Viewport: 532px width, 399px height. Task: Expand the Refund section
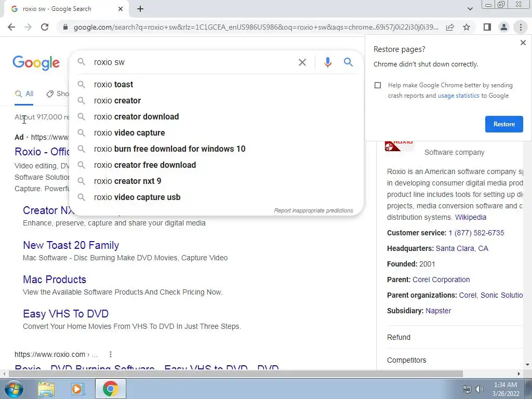click(455, 337)
